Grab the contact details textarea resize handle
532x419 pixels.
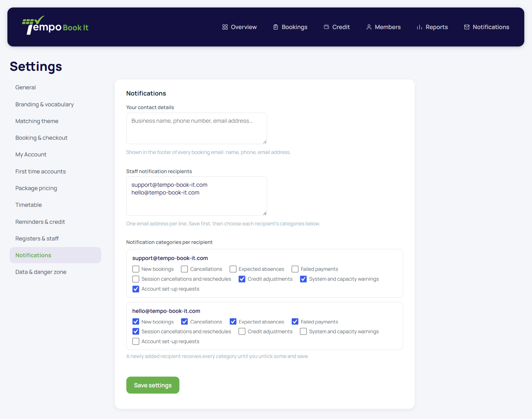point(265,142)
